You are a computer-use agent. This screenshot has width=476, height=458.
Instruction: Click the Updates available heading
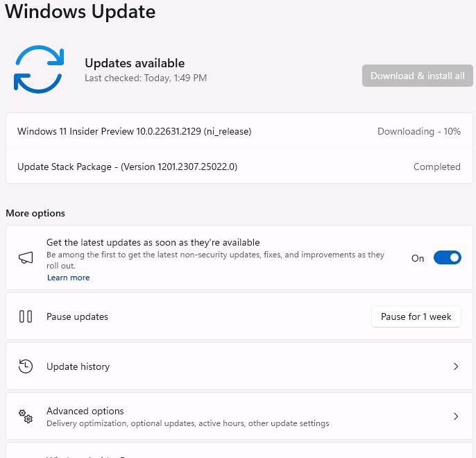coord(135,63)
